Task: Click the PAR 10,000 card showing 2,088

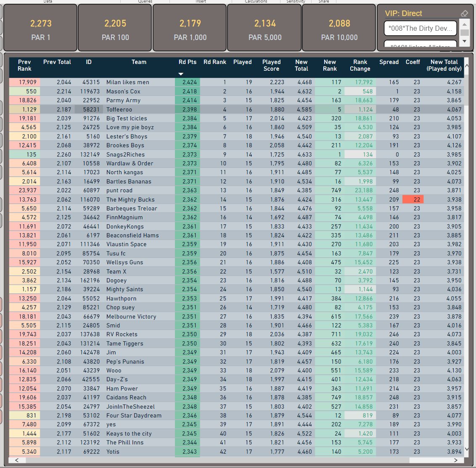Action: [339, 27]
